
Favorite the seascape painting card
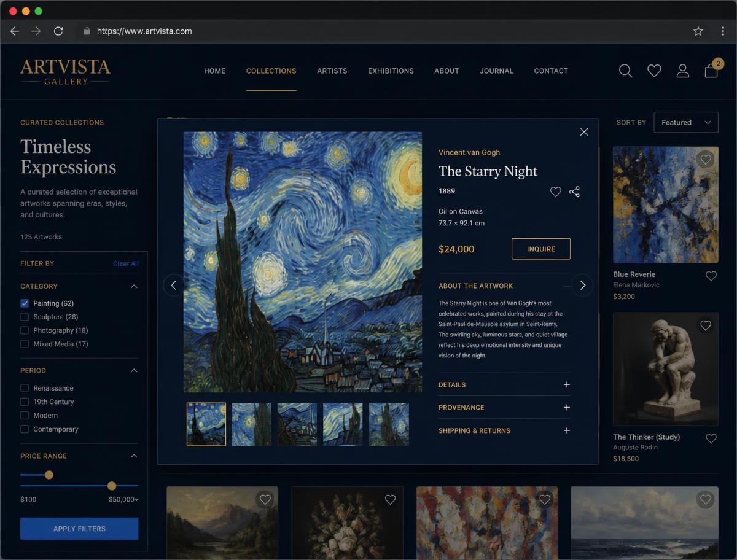click(706, 500)
